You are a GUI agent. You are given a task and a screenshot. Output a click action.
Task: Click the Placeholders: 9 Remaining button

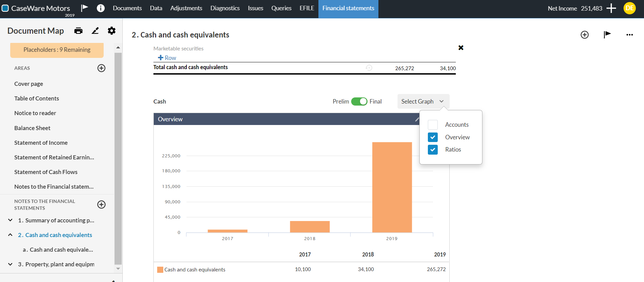point(57,50)
